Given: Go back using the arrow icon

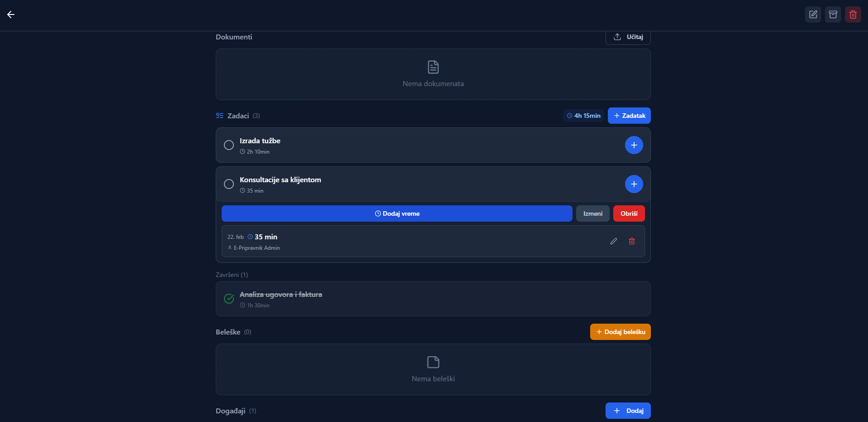Looking at the screenshot, I should (11, 15).
